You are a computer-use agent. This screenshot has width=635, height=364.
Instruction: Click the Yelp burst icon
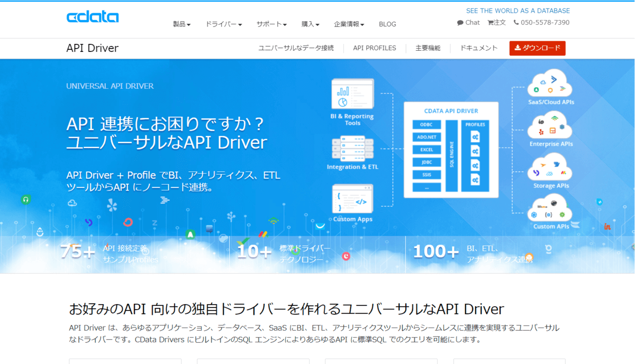coord(112,205)
